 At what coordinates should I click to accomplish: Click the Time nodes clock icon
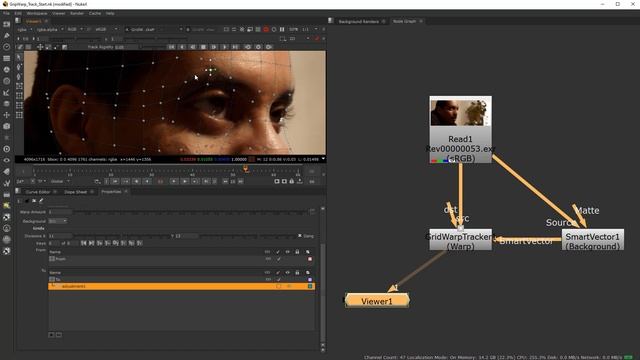[x=7, y=47]
